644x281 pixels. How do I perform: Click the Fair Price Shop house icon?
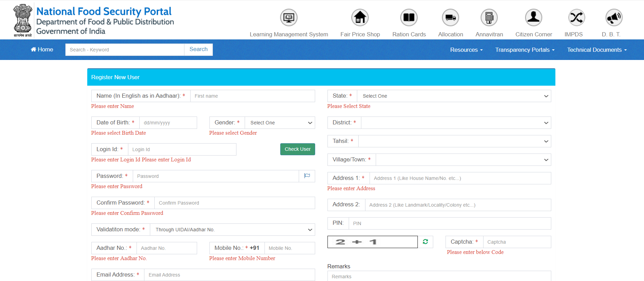[x=360, y=17]
